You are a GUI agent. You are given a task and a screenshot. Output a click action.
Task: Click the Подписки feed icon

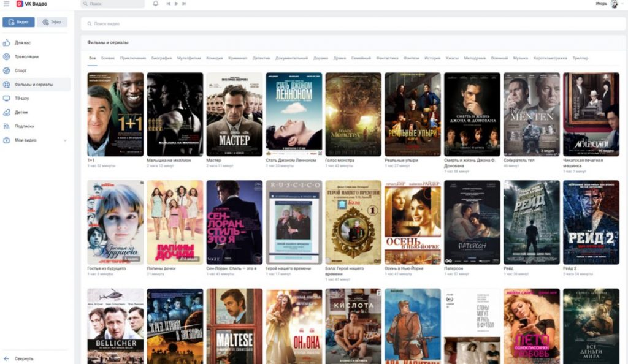[6, 126]
